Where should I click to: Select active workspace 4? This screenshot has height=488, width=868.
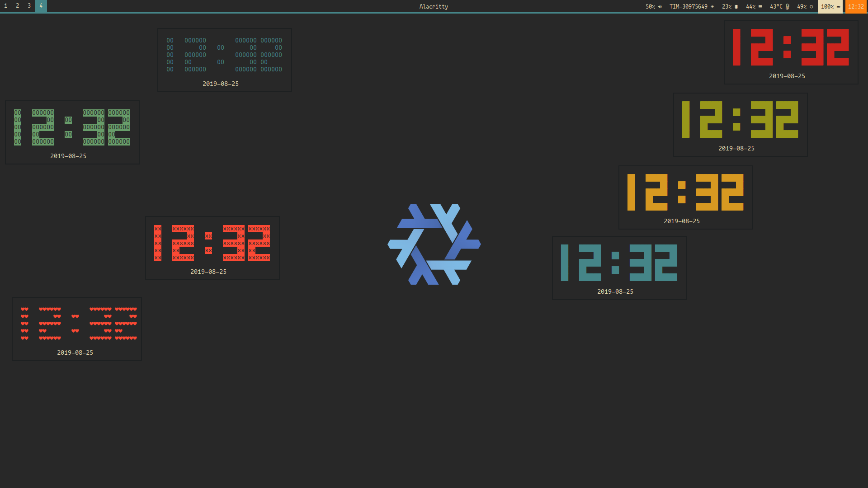pyautogui.click(x=41, y=6)
